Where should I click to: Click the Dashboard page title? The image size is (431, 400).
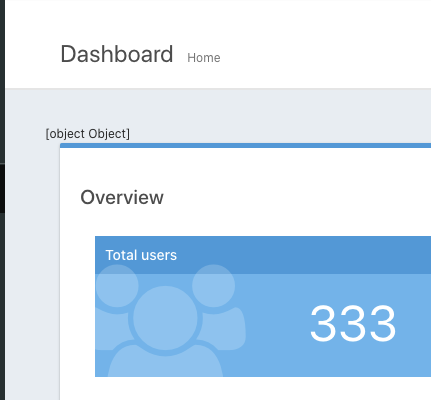coord(117,54)
